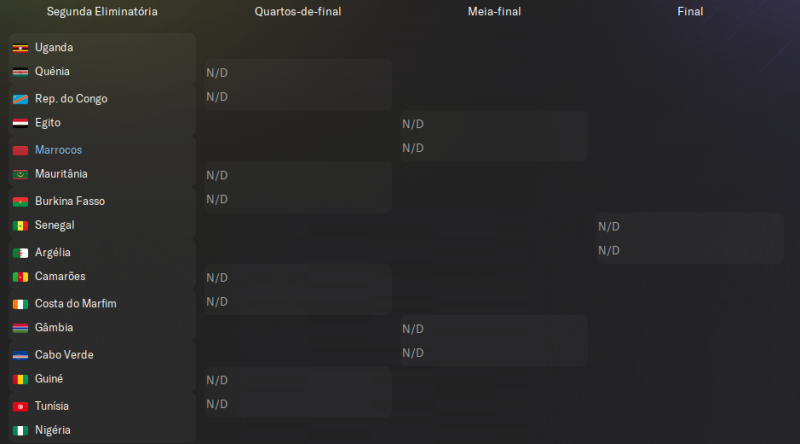Click the Nigéria flag icon

tap(20, 431)
